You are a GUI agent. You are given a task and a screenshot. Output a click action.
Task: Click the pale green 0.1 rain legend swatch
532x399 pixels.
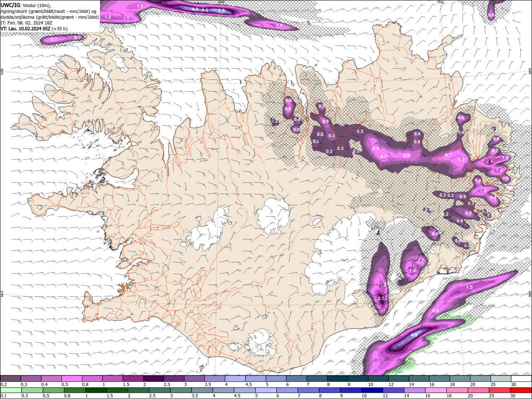pos(10,390)
